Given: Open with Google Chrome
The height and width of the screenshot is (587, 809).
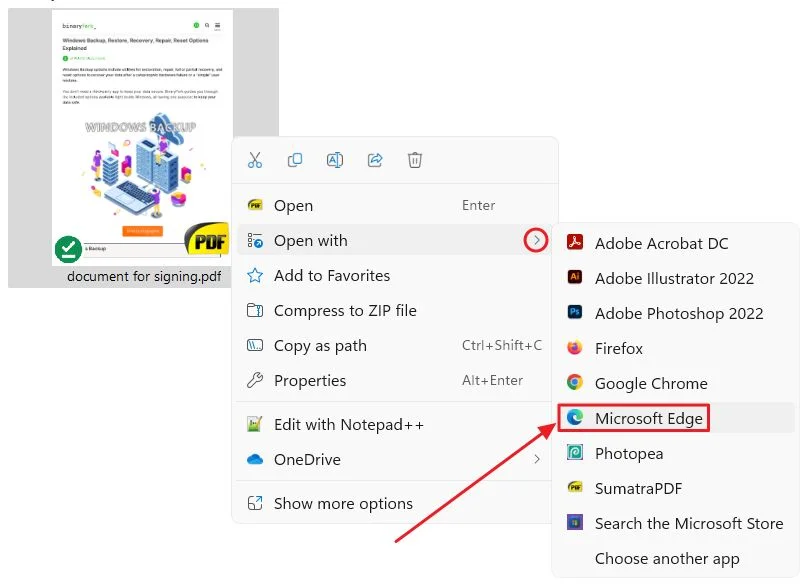Looking at the screenshot, I should (x=676, y=383).
